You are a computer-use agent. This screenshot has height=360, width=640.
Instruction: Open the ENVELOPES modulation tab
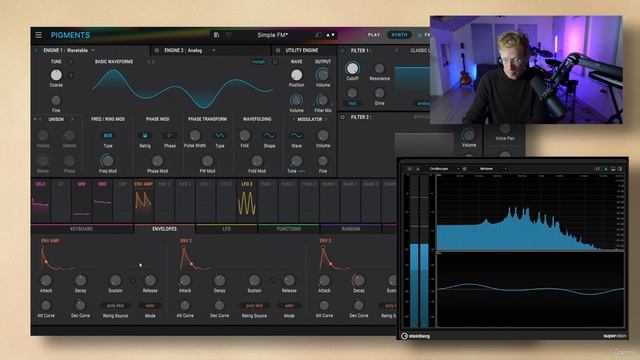click(x=164, y=229)
